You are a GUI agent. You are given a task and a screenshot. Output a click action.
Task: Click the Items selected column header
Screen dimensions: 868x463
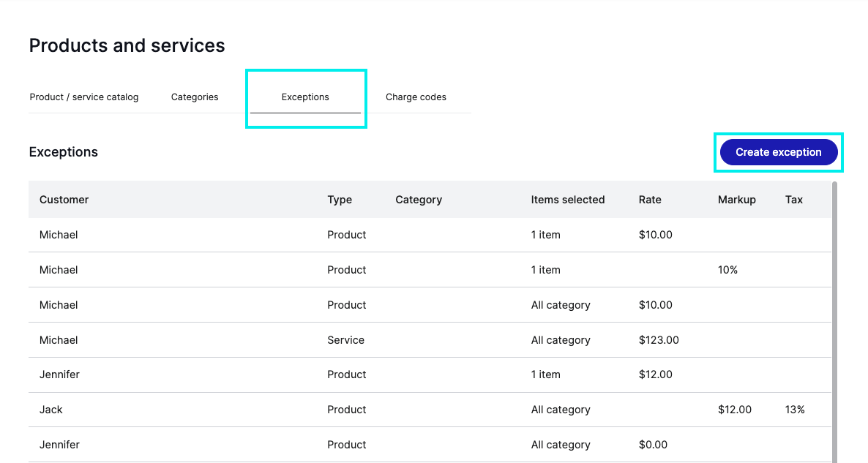point(567,200)
